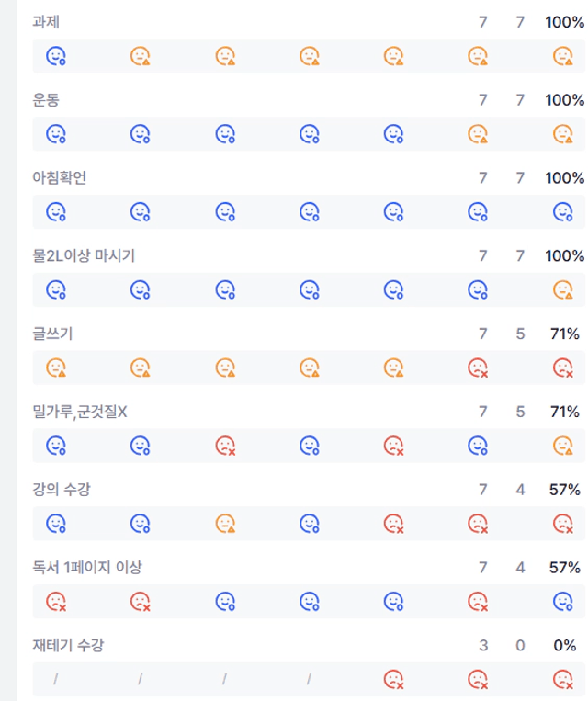Viewport: 588px width, 701px height.
Task: Click the only blue smiley in 과제 row
Action: [x=56, y=56]
